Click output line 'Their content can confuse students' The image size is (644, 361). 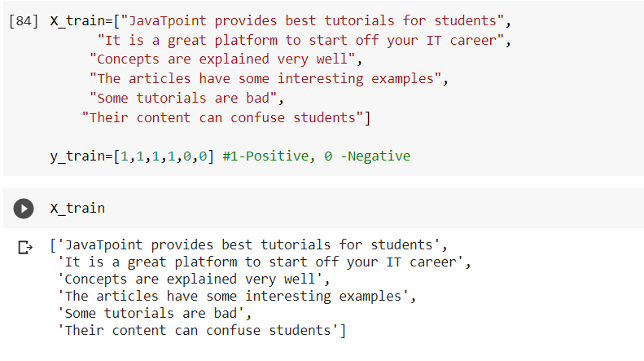coord(202,331)
